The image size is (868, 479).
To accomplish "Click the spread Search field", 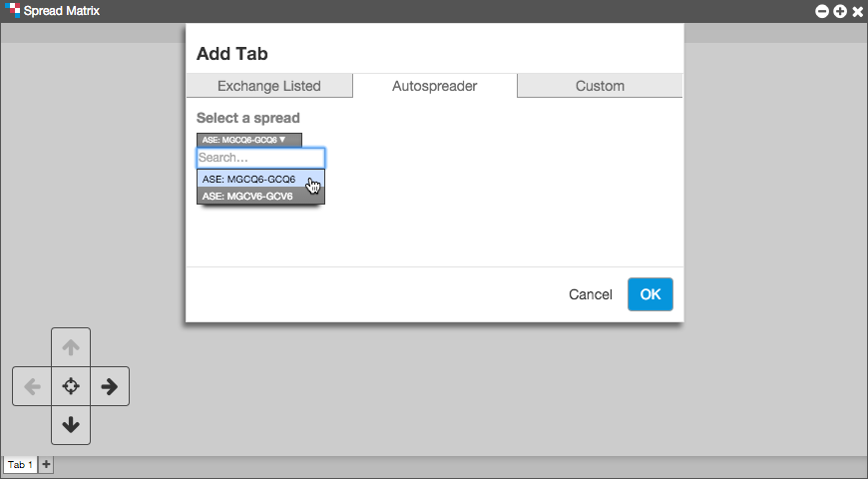I will pos(260,158).
